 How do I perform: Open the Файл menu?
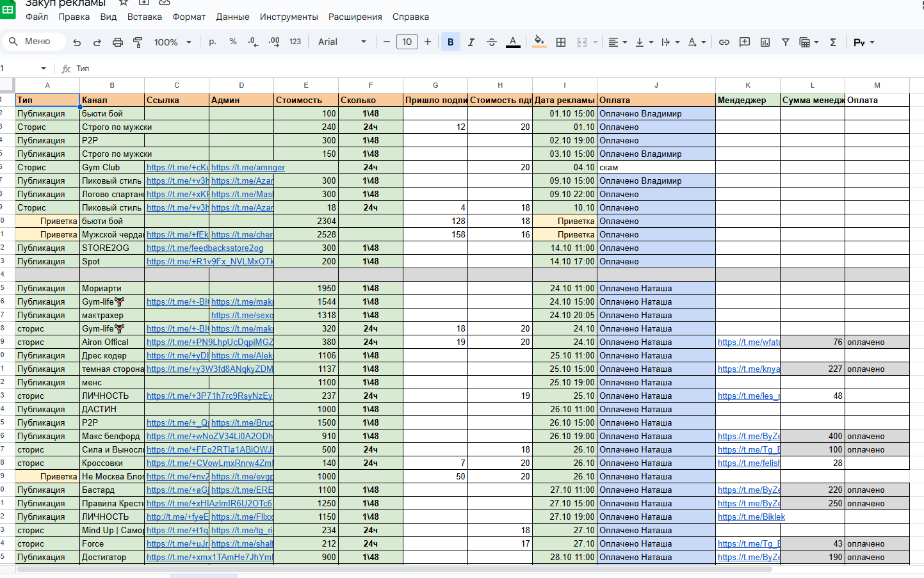(x=37, y=17)
